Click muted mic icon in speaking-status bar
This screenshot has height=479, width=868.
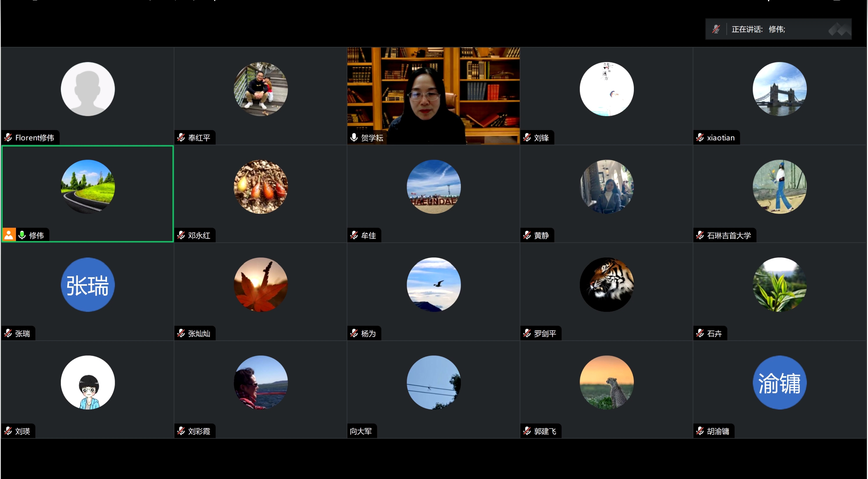[x=716, y=29]
